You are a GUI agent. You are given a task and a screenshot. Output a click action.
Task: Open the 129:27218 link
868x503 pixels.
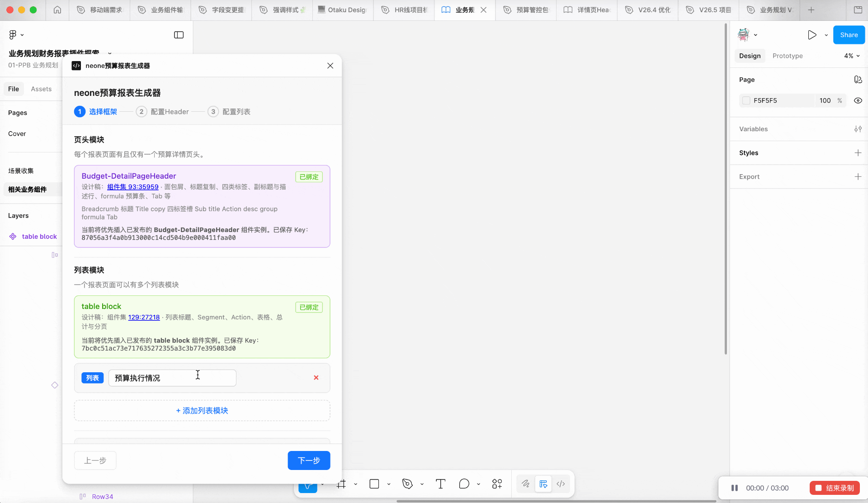pos(144,317)
